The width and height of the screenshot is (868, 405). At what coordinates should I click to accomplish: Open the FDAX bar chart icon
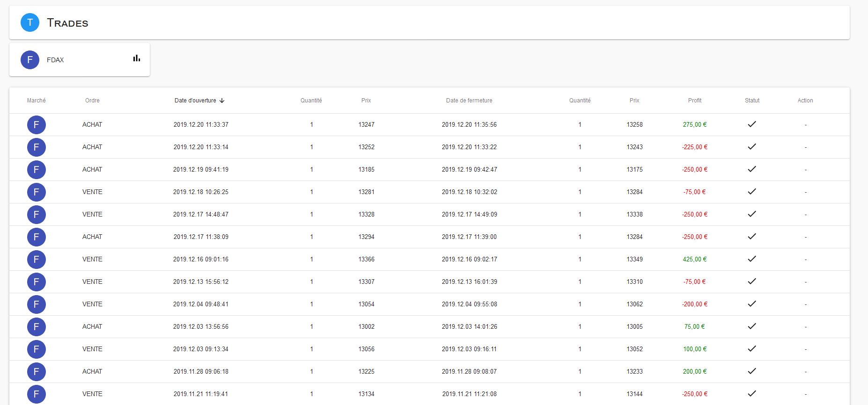137,58
